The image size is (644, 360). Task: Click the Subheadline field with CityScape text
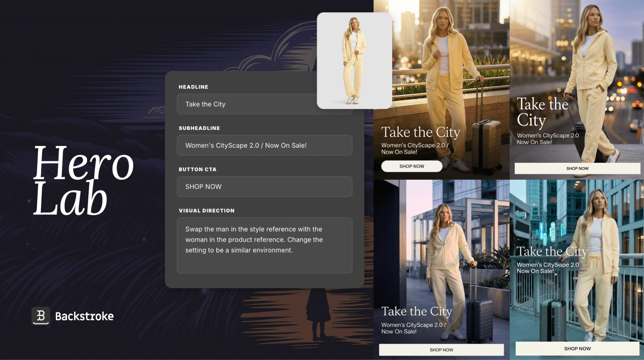pyautogui.click(x=264, y=145)
